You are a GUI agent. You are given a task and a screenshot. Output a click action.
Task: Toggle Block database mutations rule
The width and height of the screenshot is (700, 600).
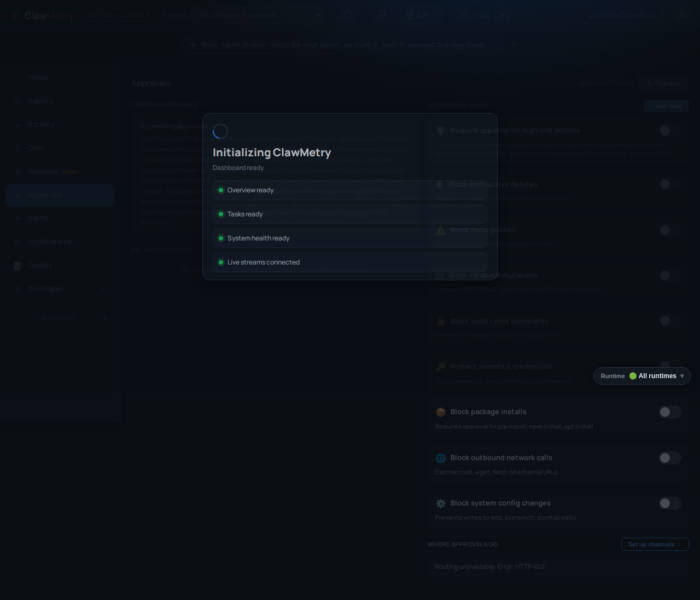670,275
